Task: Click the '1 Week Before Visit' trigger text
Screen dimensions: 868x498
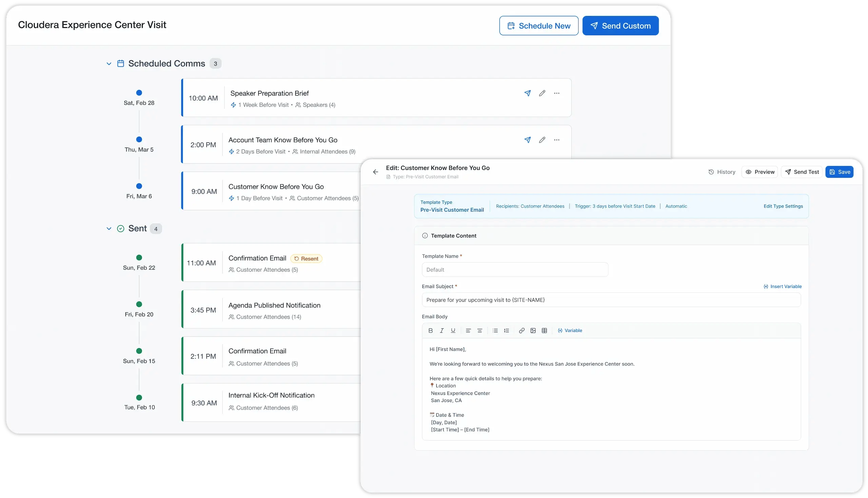Action: click(x=263, y=105)
